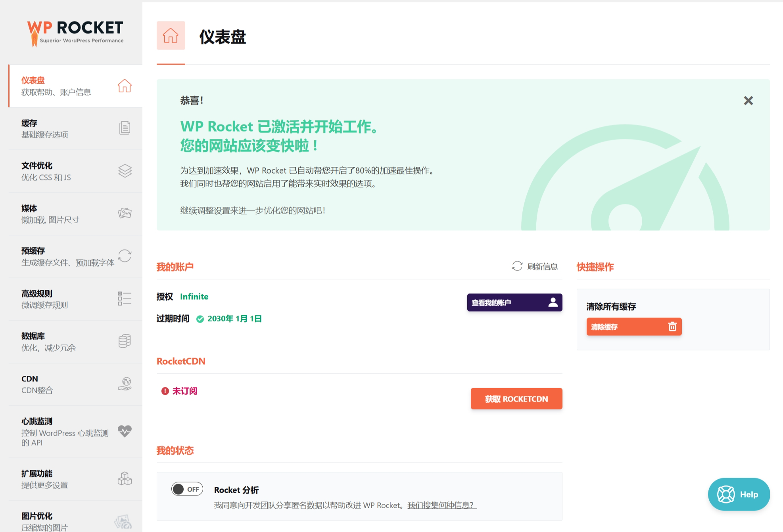
Task: Click the advanced rules list icon
Action: (125, 299)
